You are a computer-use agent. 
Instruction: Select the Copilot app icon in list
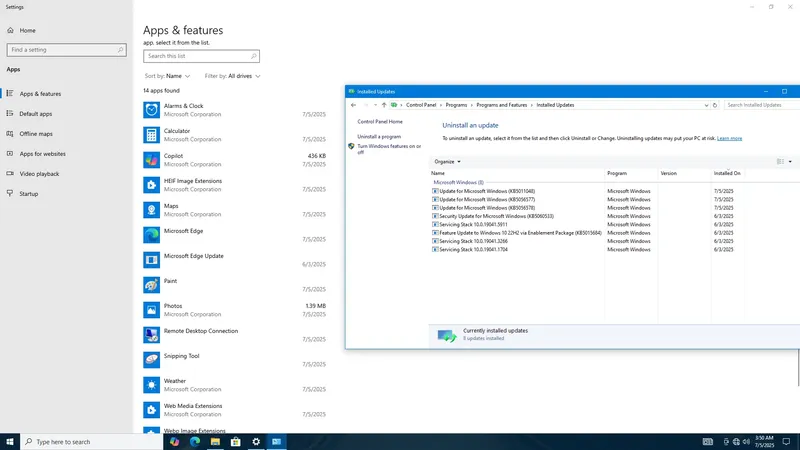click(152, 160)
